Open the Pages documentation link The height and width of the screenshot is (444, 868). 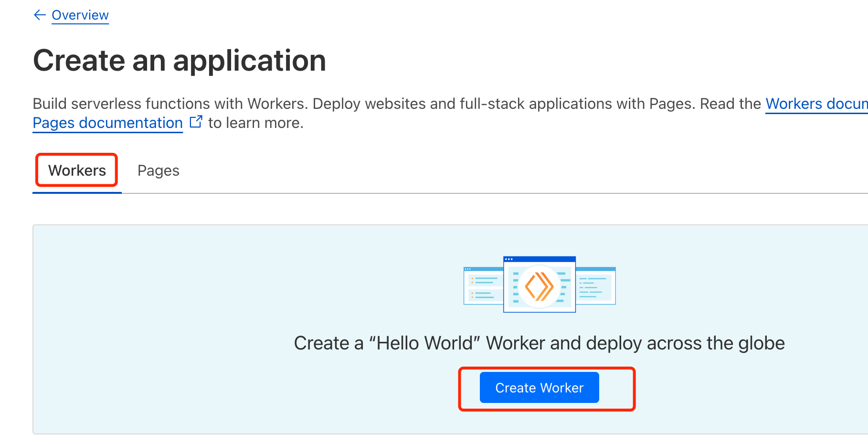(108, 123)
